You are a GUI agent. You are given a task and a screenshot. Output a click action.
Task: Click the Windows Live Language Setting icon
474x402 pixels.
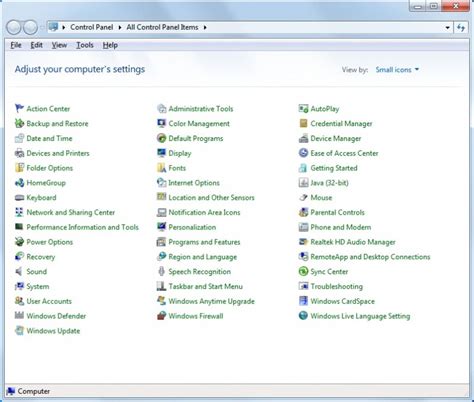click(x=303, y=316)
